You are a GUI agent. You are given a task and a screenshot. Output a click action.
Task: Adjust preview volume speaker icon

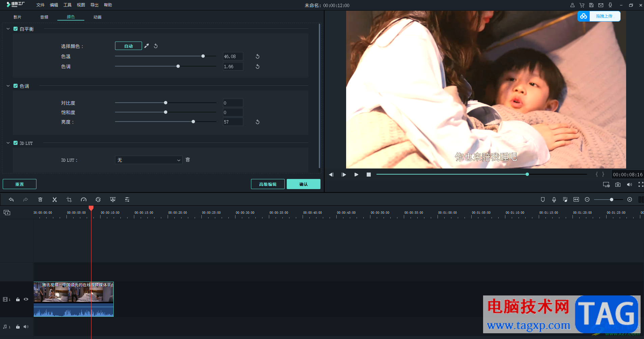[629, 185]
